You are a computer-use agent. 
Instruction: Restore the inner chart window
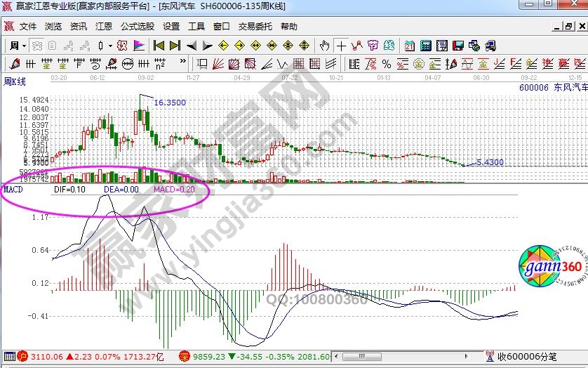[x=569, y=26]
